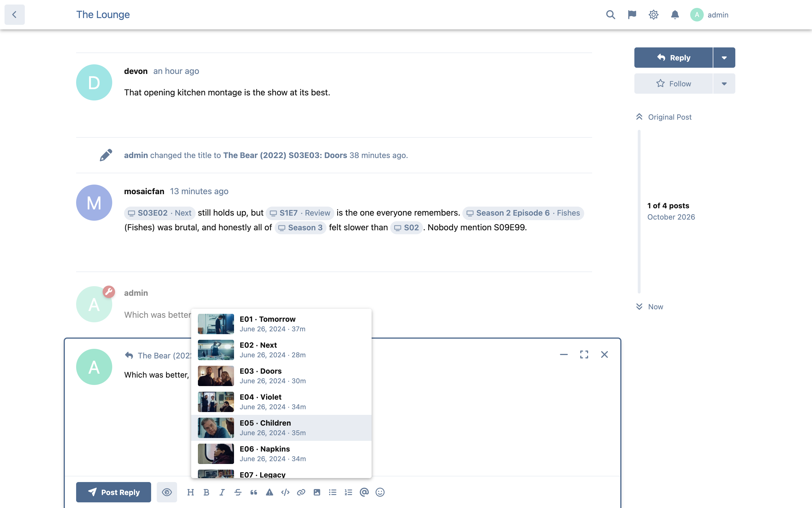The image size is (812, 508).
Task: Open the Season 3 chip
Action: click(300, 227)
